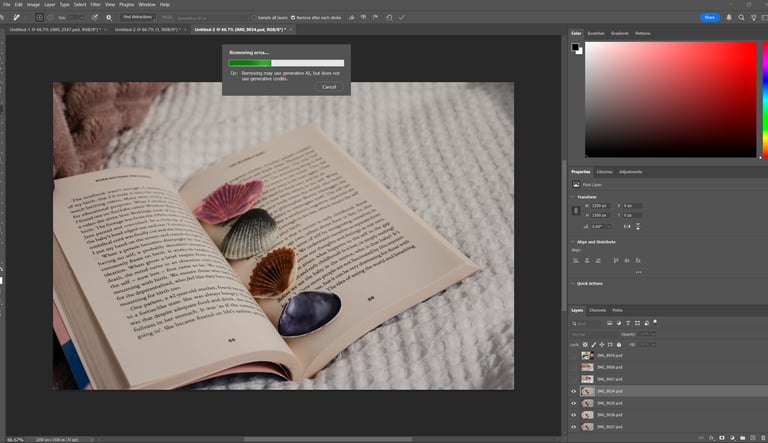Image resolution: width=768 pixels, height=443 pixels.
Task: Pick a color in the color field
Action: [670, 100]
